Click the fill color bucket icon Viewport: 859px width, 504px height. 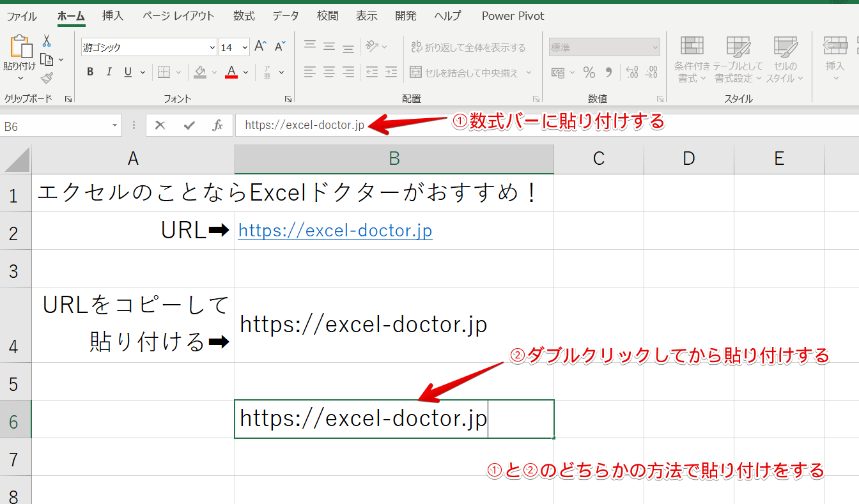pos(200,72)
